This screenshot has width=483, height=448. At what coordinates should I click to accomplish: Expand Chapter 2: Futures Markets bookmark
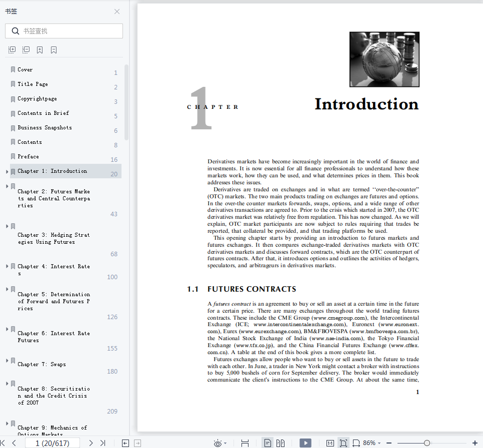pos(7,186)
